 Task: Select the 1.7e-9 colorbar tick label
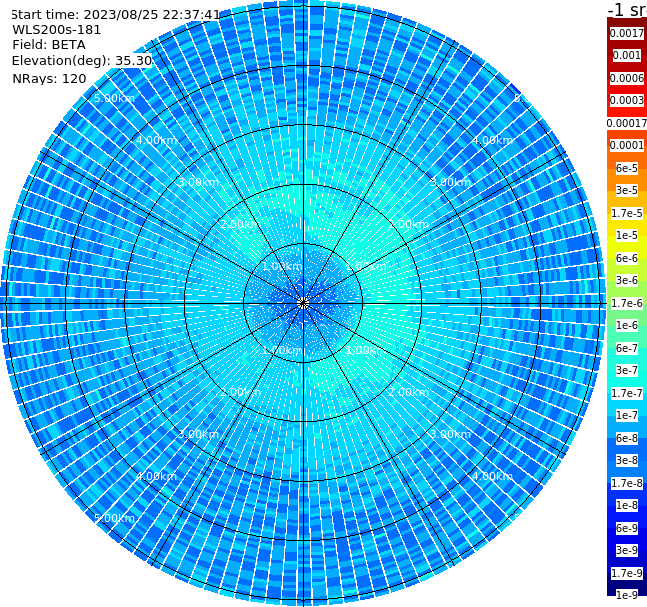627,573
